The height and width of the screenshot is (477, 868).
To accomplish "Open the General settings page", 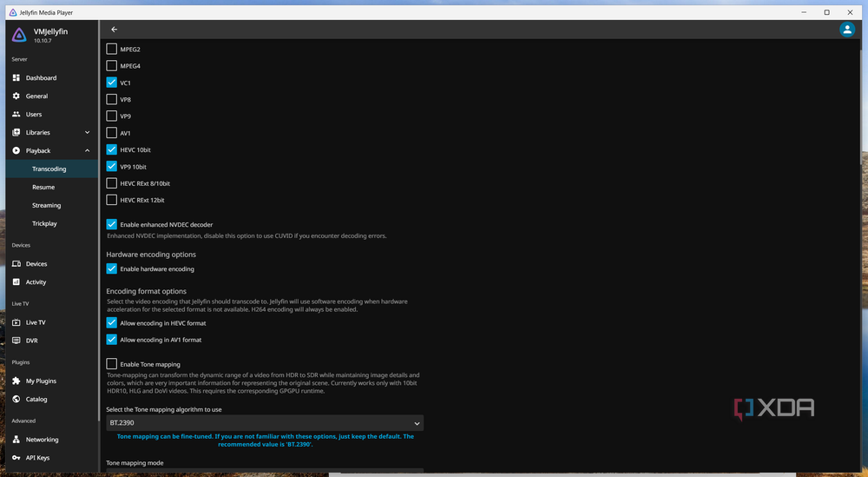I will [x=36, y=96].
